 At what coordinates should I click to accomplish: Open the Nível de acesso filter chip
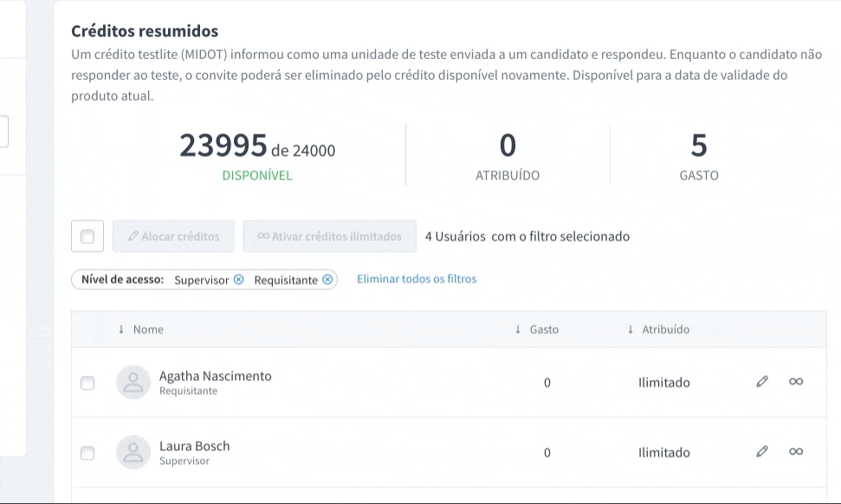coord(123,280)
